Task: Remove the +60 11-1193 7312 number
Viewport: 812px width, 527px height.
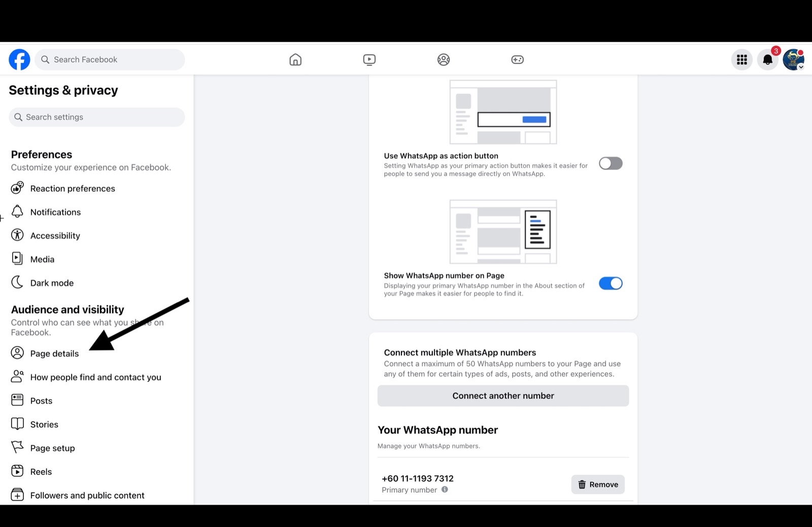Action: click(598, 484)
